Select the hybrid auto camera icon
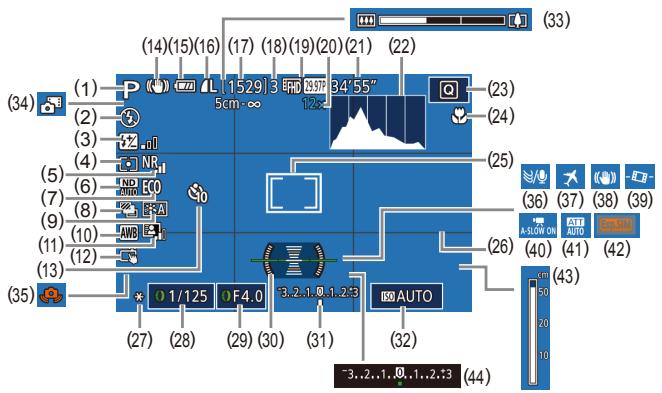 coord(51,104)
